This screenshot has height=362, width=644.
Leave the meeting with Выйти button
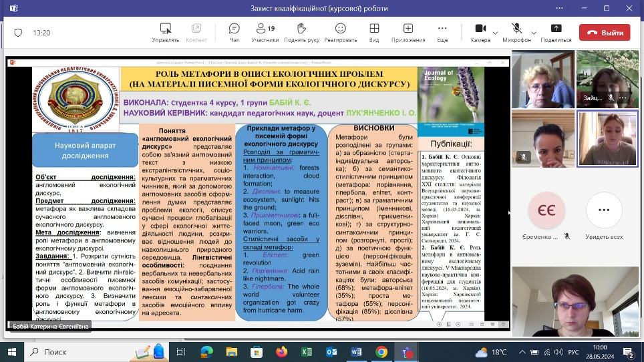[605, 33]
